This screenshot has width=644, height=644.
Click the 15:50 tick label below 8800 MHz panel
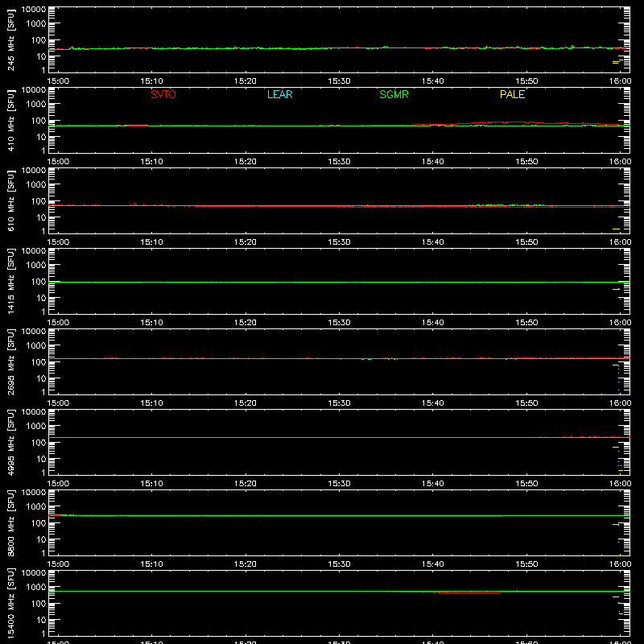tap(526, 564)
